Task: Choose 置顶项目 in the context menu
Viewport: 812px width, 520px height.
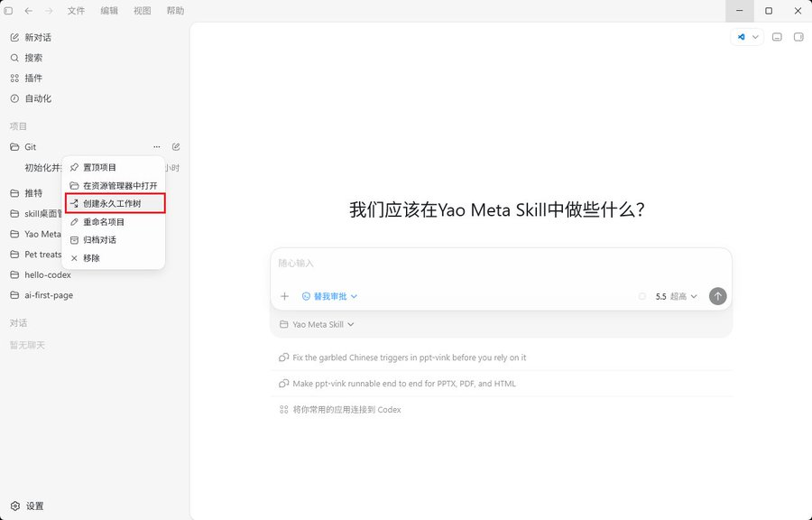Action: (x=114, y=167)
